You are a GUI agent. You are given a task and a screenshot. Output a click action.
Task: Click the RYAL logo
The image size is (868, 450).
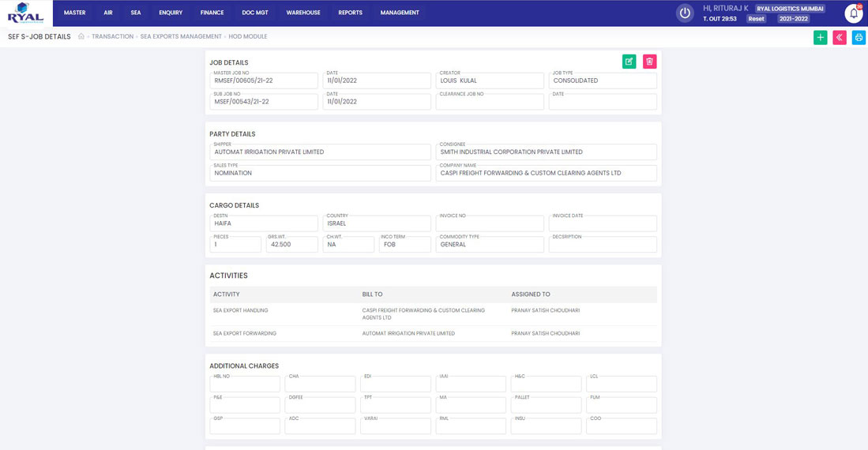[25, 13]
